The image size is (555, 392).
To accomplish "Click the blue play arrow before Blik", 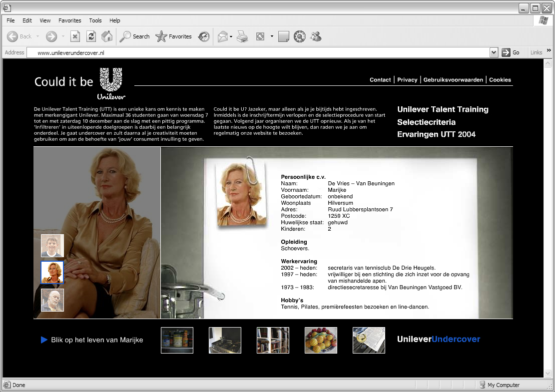I will click(x=44, y=340).
